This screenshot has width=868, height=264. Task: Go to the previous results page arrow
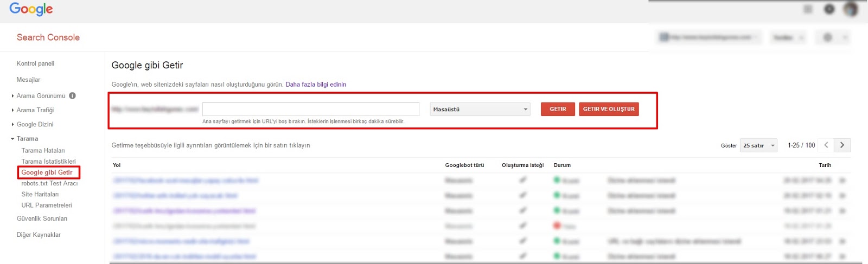[826, 145]
